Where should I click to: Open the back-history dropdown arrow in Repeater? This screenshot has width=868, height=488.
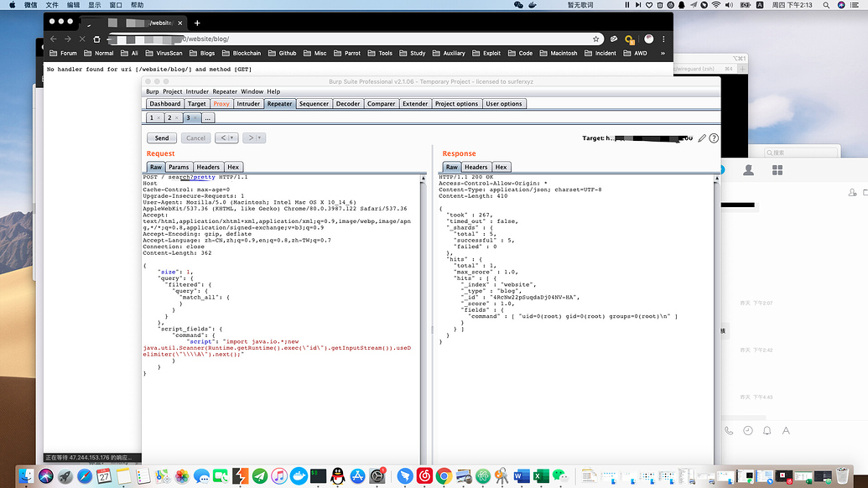pos(231,138)
